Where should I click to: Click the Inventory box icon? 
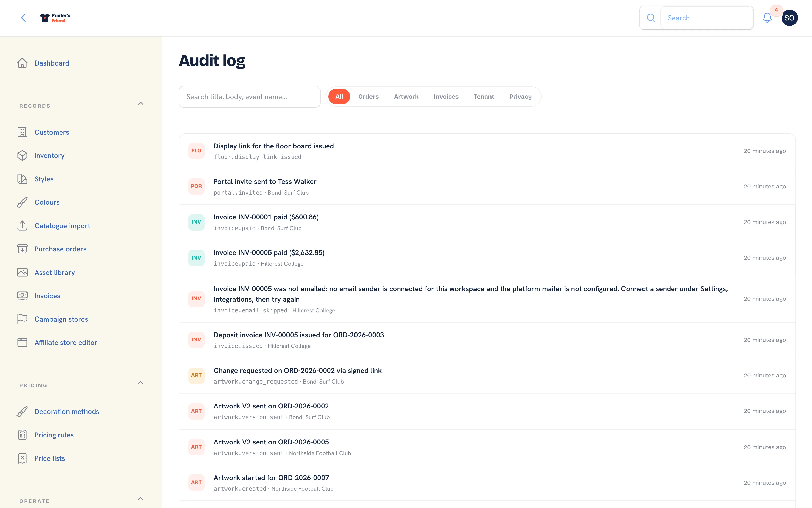click(x=22, y=155)
